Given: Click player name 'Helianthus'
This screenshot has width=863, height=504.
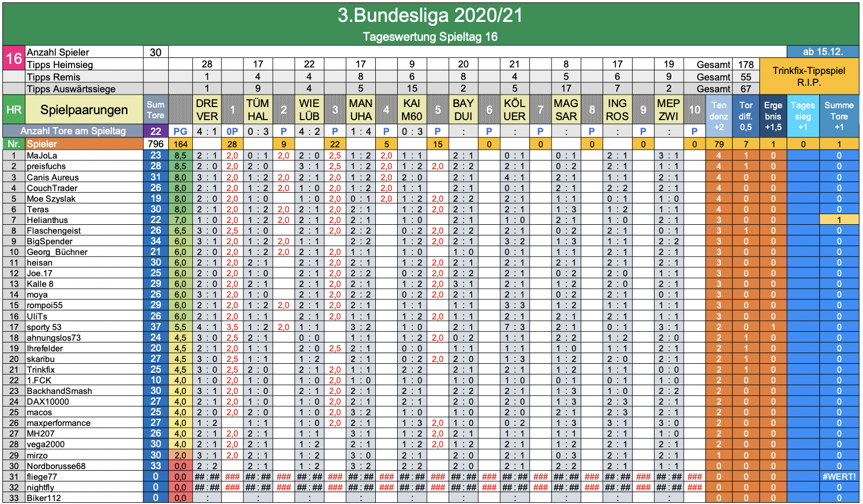Looking at the screenshot, I should coord(47,219).
